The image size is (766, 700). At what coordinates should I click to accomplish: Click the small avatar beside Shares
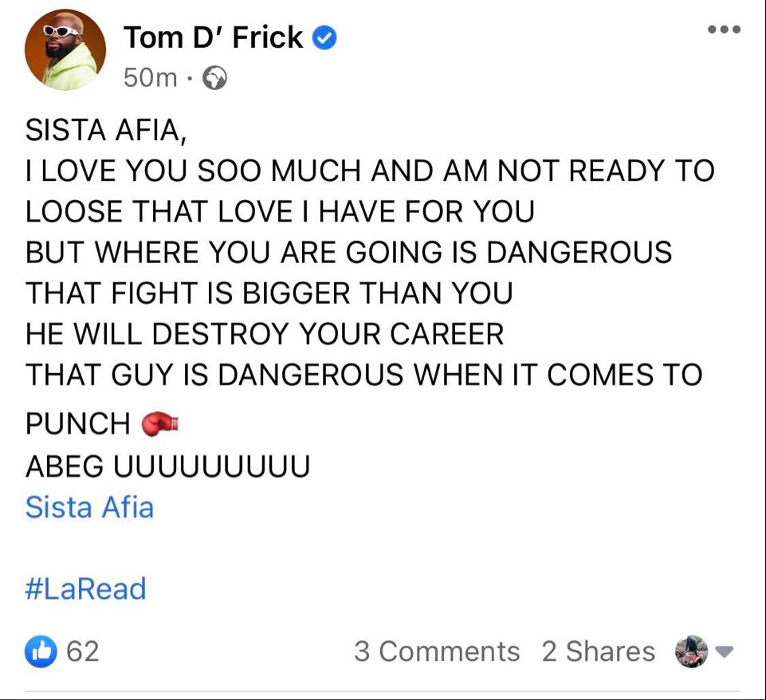point(689,651)
